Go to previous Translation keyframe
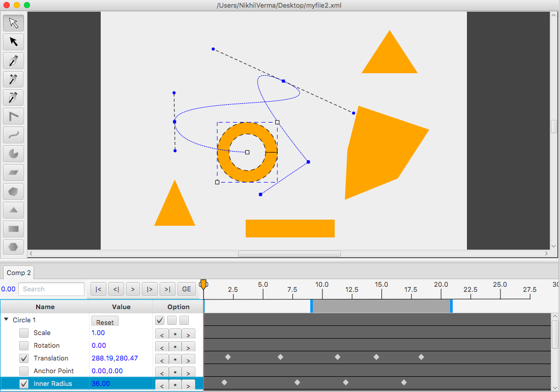Screen dimensions: 559x392 pyautogui.click(x=162, y=359)
